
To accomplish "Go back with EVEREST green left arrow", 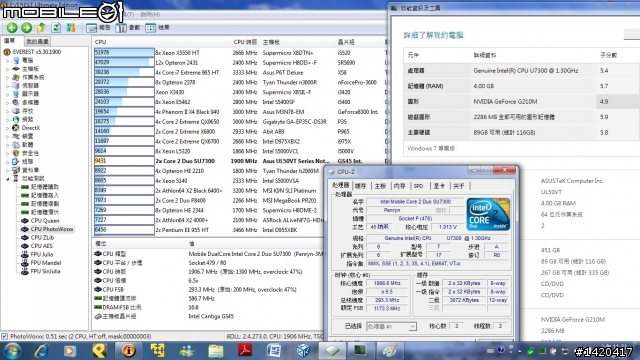I will point(12,27).
